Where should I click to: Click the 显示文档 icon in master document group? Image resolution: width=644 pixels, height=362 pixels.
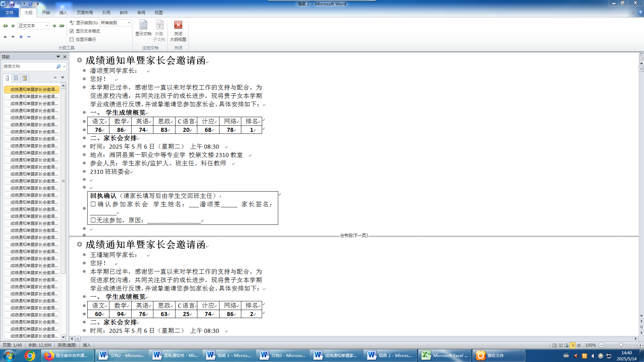(x=143, y=28)
